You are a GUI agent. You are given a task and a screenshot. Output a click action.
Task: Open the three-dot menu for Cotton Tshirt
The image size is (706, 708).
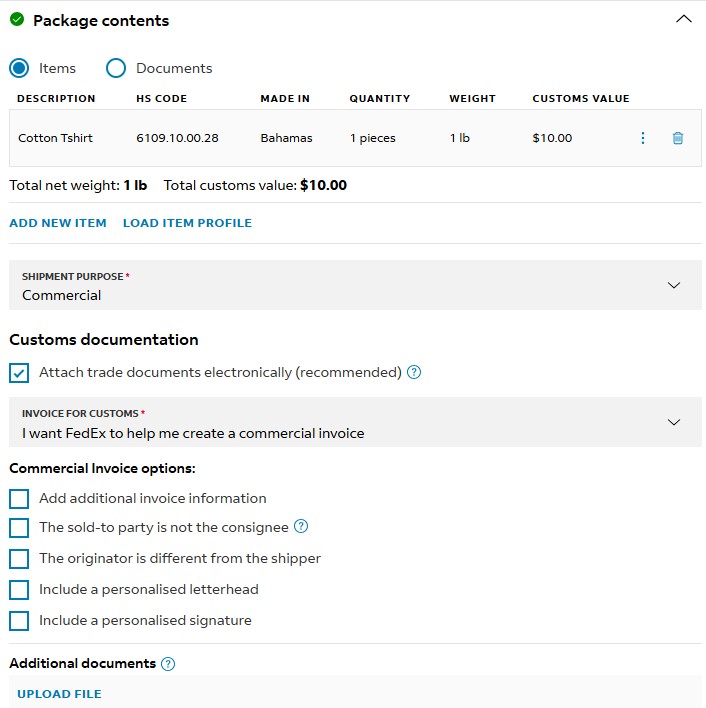[643, 138]
